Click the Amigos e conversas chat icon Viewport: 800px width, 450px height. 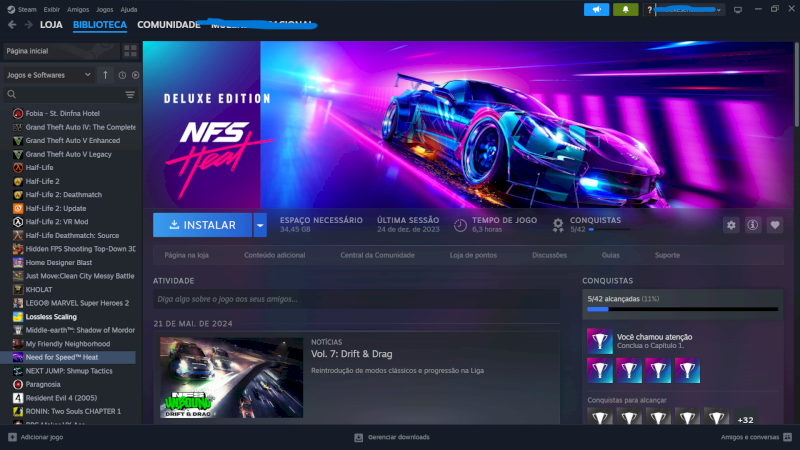787,437
